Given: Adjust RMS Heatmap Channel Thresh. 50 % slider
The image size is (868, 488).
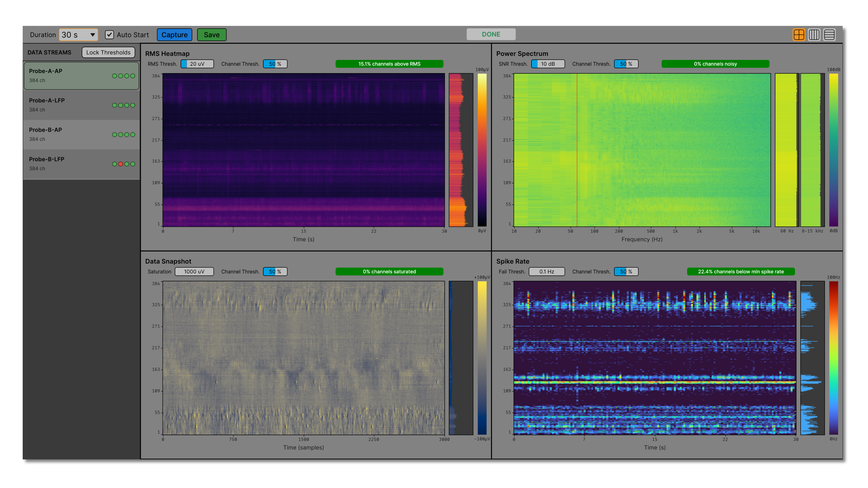Looking at the screenshot, I should tap(275, 64).
